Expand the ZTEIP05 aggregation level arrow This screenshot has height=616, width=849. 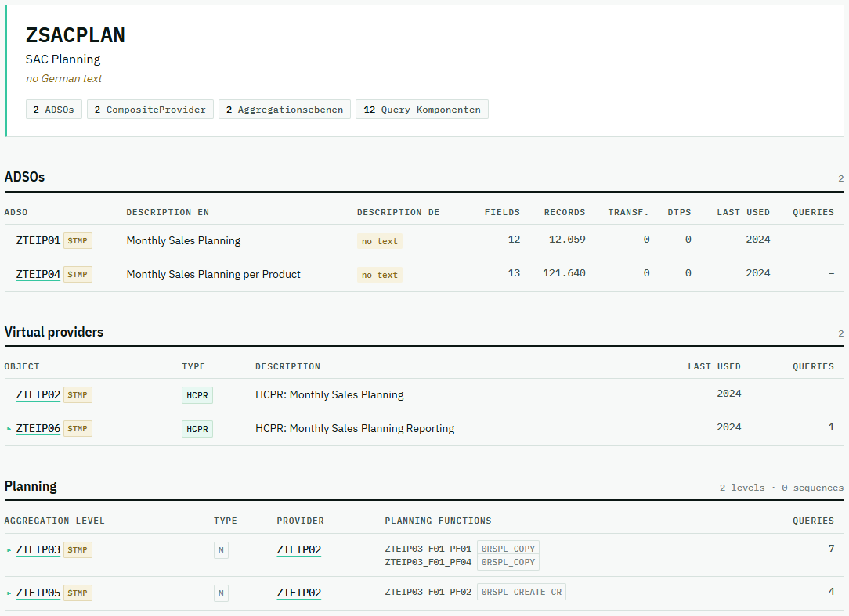click(9, 593)
